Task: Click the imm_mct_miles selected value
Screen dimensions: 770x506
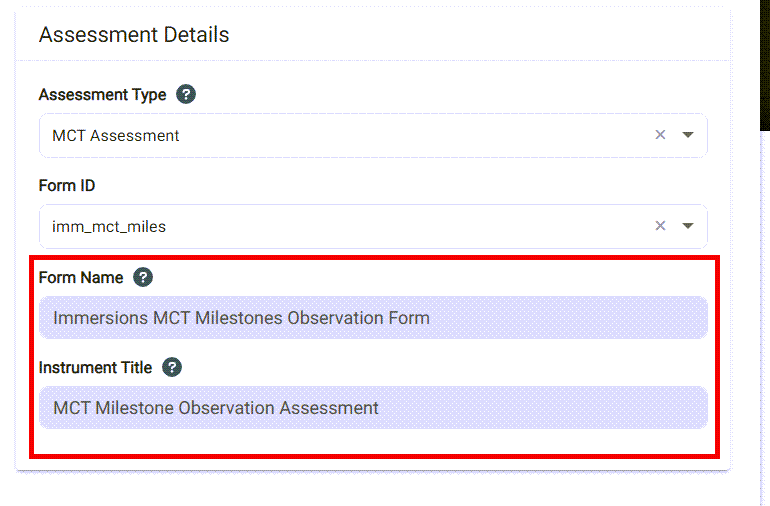Action: (x=109, y=227)
